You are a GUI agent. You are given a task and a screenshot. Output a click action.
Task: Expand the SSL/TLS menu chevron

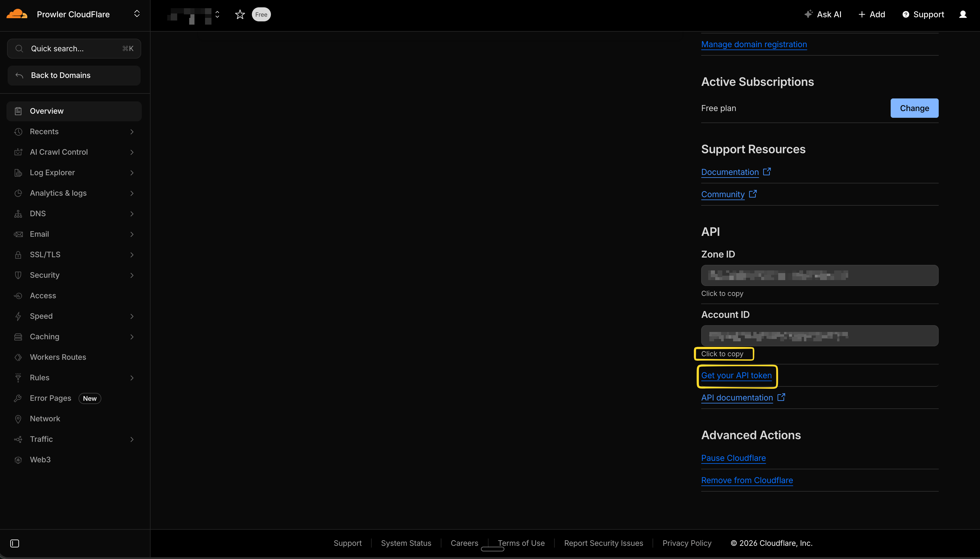coord(132,255)
